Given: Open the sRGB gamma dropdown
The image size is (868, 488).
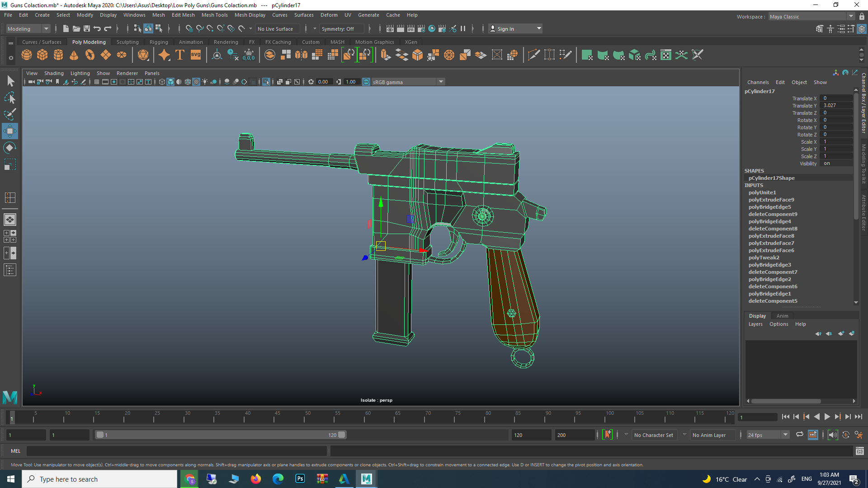Looking at the screenshot, I should pyautogui.click(x=441, y=82).
